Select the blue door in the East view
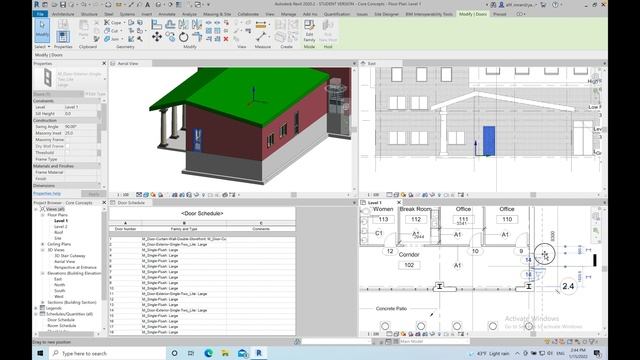The width and height of the screenshot is (640, 360). tap(489, 141)
